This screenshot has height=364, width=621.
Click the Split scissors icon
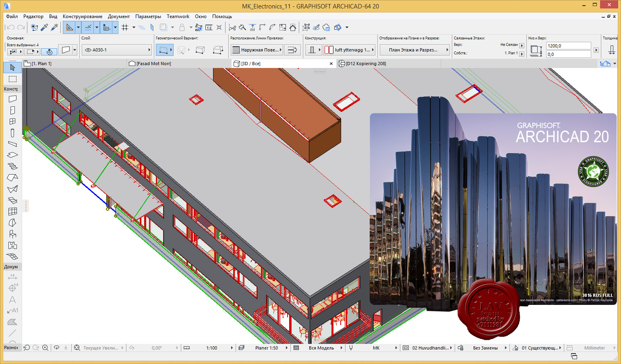[x=232, y=27]
